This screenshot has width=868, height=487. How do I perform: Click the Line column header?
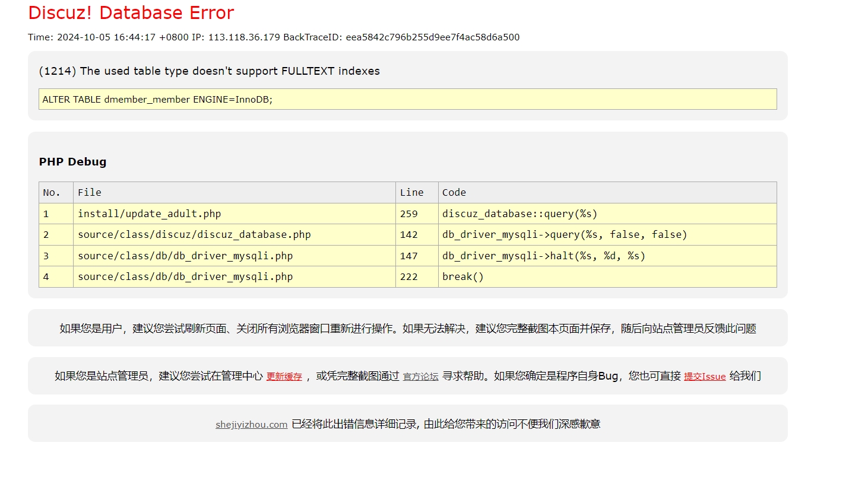coord(411,193)
